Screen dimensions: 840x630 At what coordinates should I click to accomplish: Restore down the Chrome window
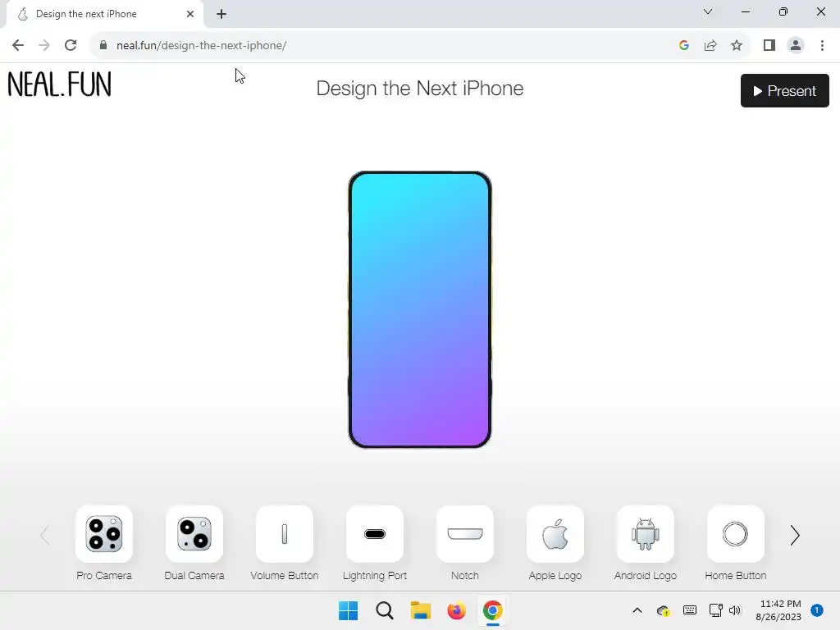click(x=783, y=11)
